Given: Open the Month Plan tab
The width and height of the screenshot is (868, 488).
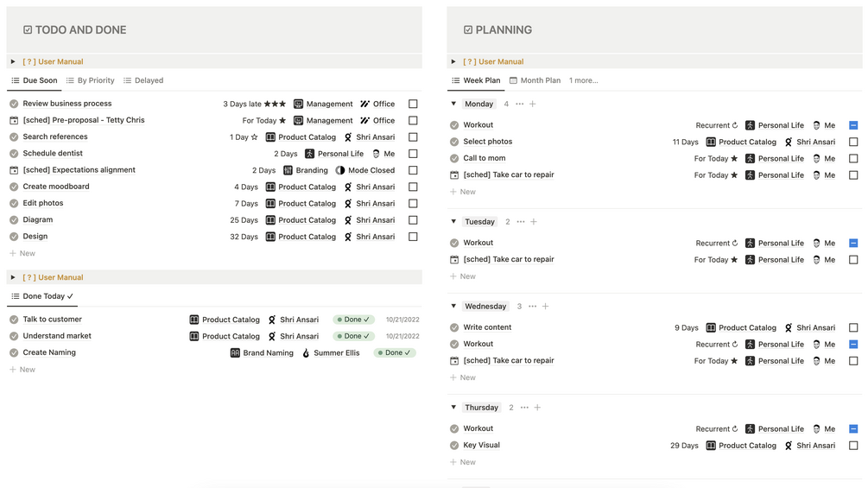Looking at the screenshot, I should (535, 80).
